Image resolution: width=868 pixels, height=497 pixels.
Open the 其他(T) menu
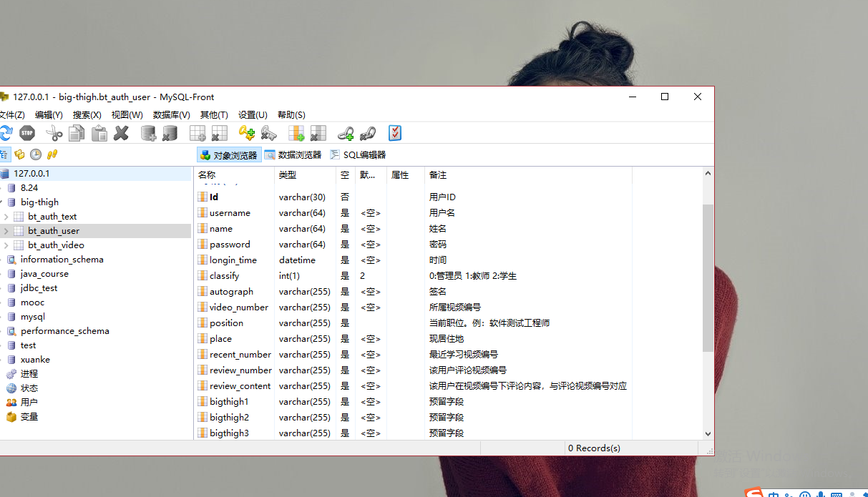pyautogui.click(x=214, y=114)
